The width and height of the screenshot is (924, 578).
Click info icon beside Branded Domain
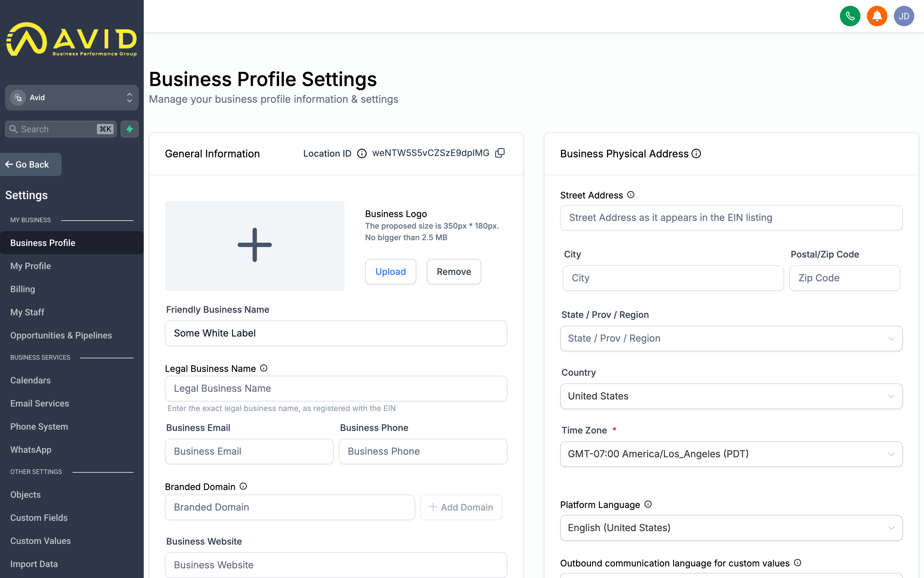pos(243,486)
